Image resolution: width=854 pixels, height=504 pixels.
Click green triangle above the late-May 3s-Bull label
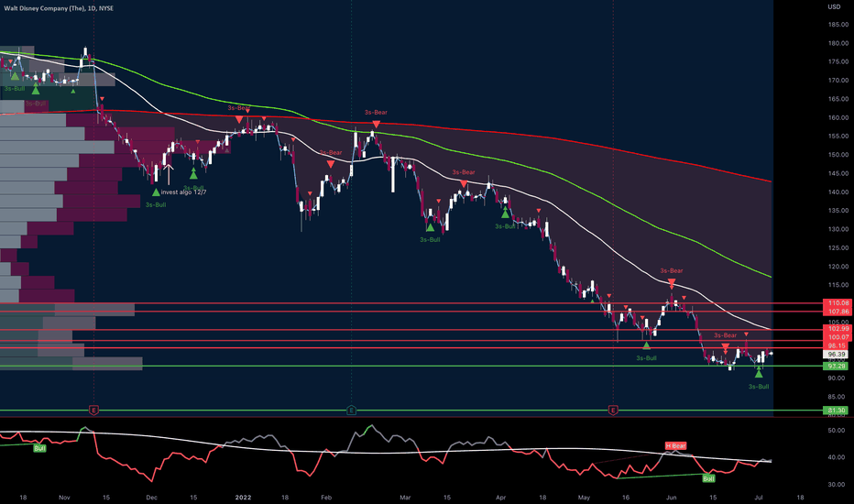(x=646, y=345)
